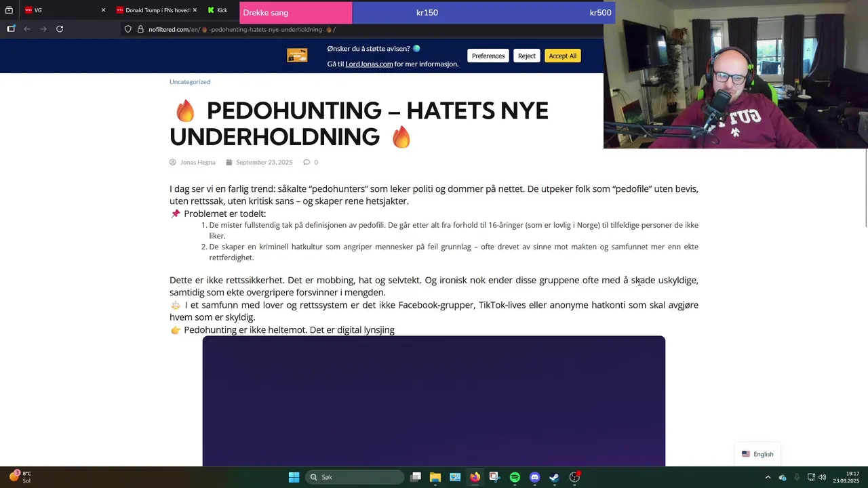Open Steam from the taskbar

[x=554, y=477]
